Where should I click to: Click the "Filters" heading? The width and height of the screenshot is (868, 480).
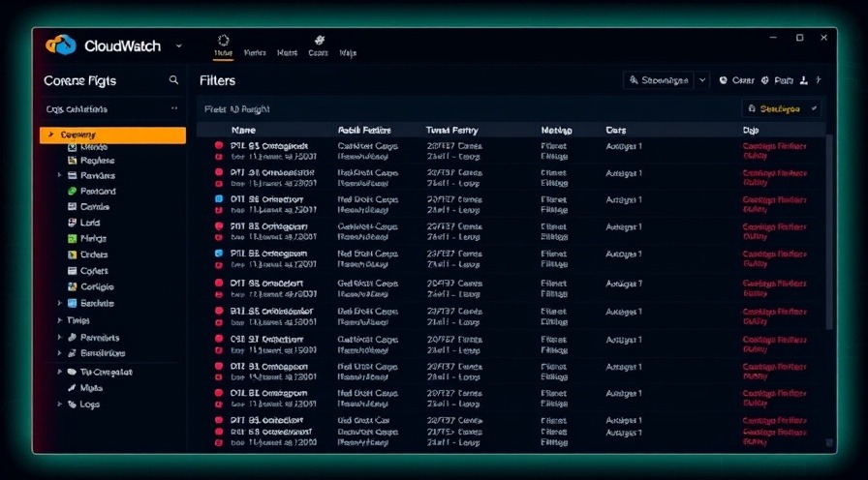coord(218,80)
